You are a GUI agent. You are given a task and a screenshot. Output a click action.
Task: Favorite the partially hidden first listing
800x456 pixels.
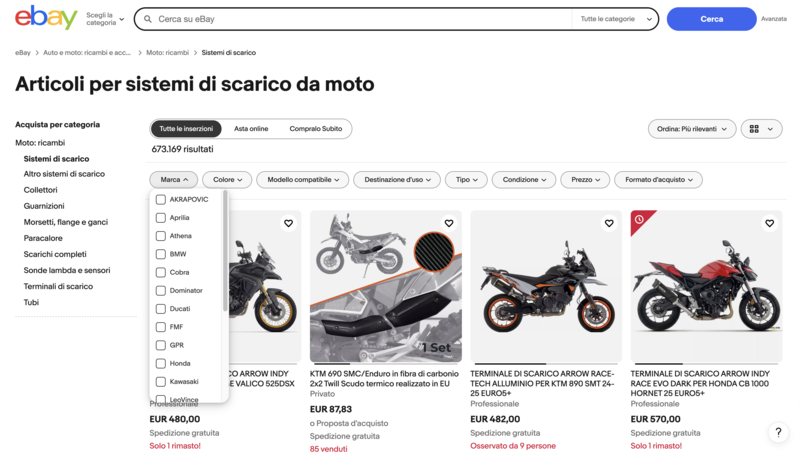(288, 223)
